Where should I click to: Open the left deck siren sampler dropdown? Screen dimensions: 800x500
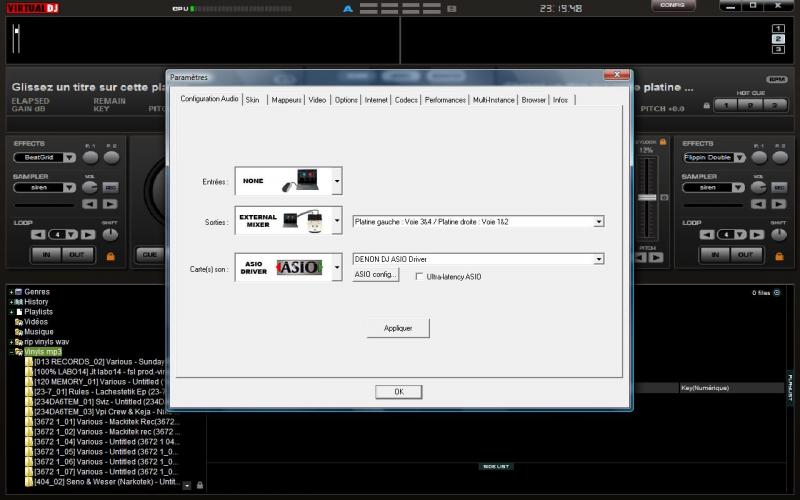(69, 188)
